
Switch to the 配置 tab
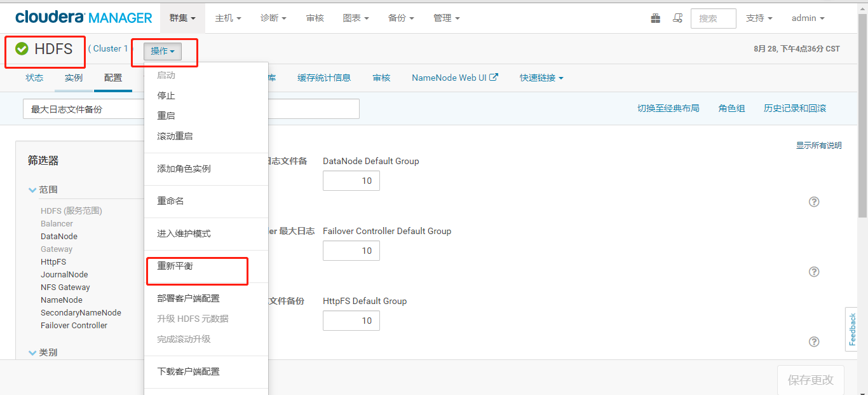click(x=113, y=78)
